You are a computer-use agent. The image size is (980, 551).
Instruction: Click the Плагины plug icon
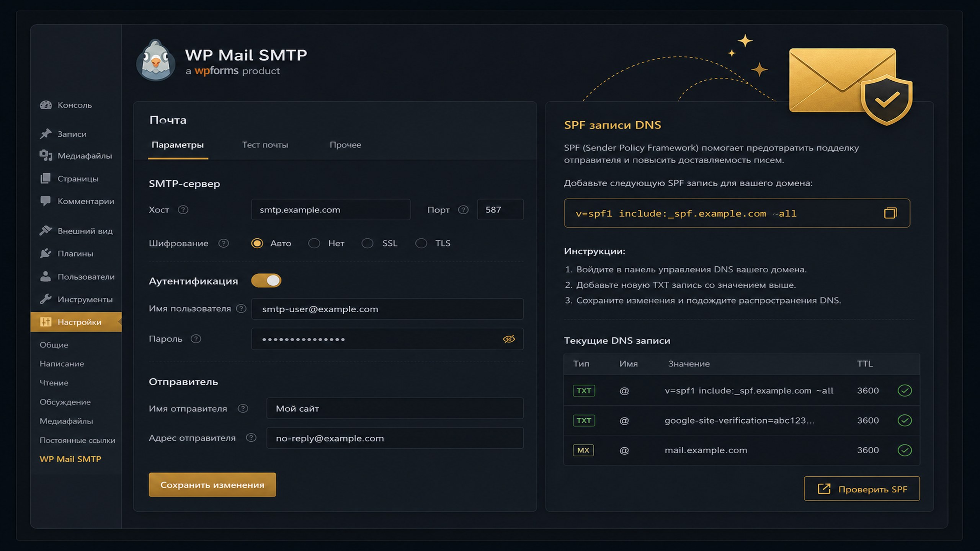pyautogui.click(x=46, y=253)
